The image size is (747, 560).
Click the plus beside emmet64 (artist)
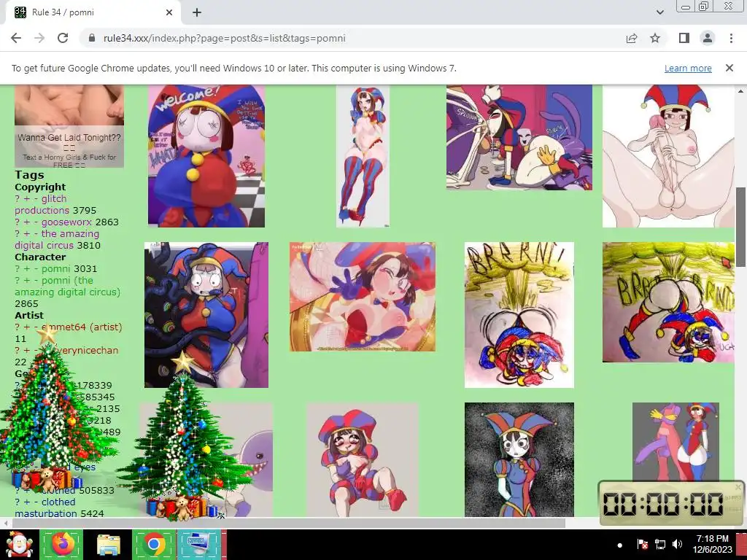click(27, 327)
